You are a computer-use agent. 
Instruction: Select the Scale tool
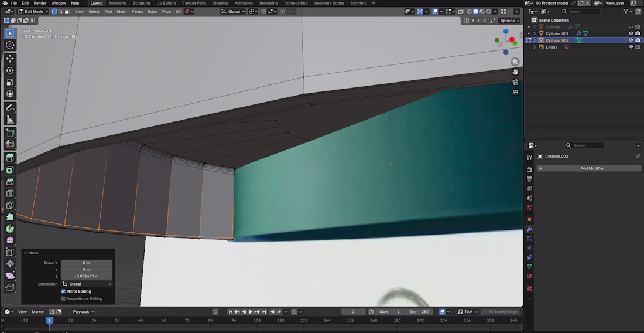point(10,82)
